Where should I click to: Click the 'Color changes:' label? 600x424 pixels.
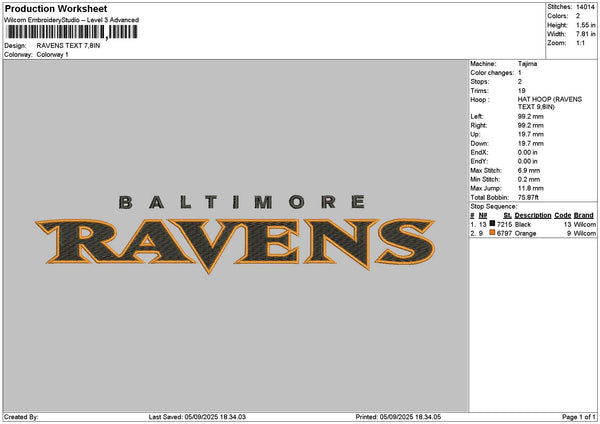(492, 73)
